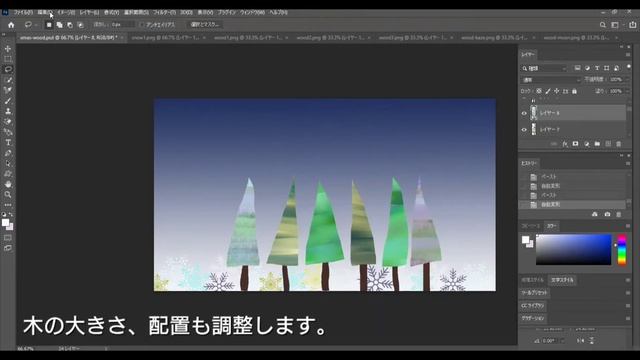Turn layer filtering switch on or off

629,67
